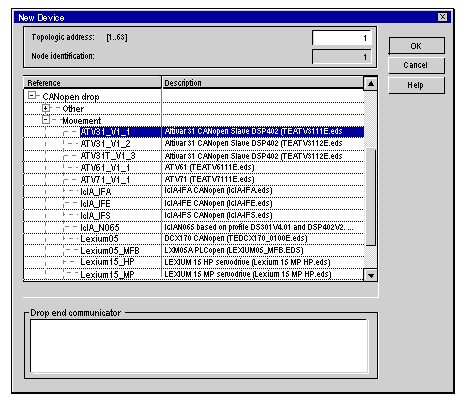Screen dimensions: 469x410
Task: Select the ATV31_V1_1 device reference
Action: (105, 132)
